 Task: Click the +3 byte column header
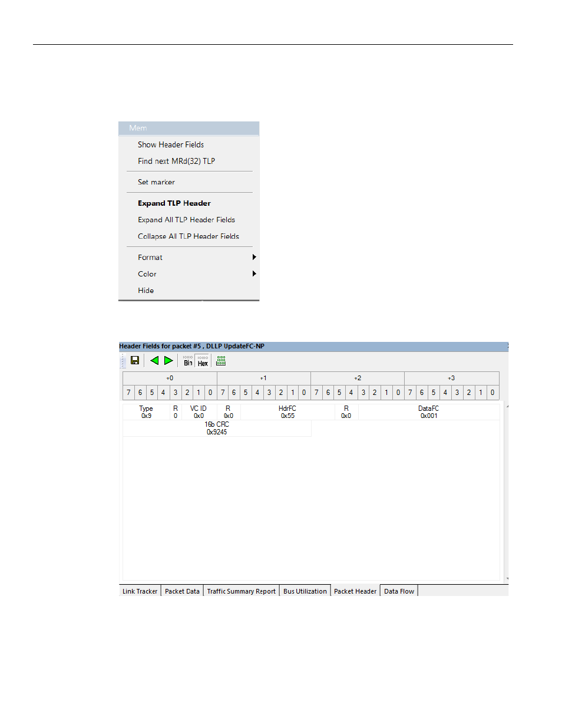(x=451, y=378)
